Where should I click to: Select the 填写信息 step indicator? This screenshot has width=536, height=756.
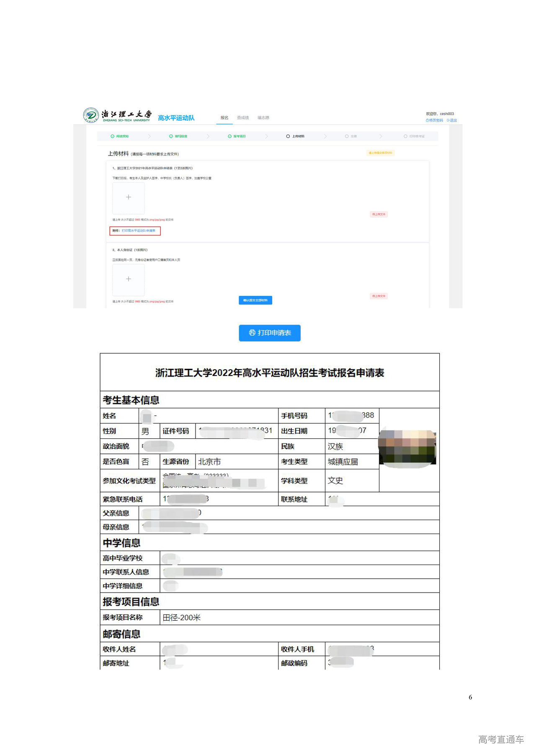[x=178, y=136]
